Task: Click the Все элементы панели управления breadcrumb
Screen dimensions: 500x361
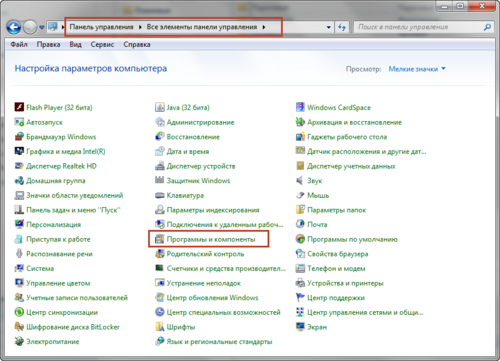Action: coord(202,27)
